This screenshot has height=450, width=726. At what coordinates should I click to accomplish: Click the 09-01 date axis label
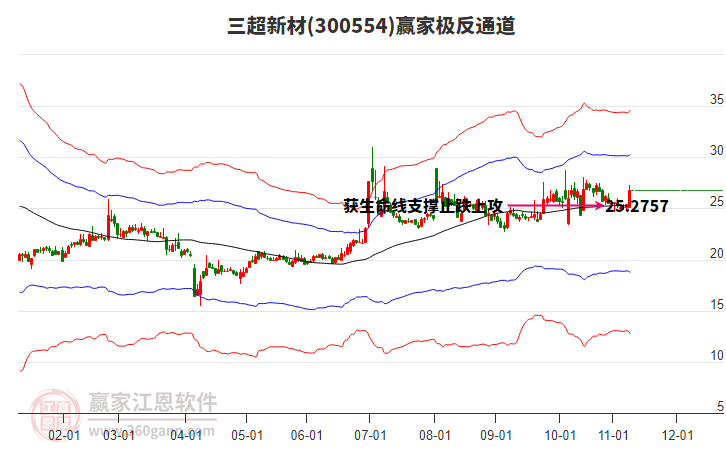(x=496, y=435)
